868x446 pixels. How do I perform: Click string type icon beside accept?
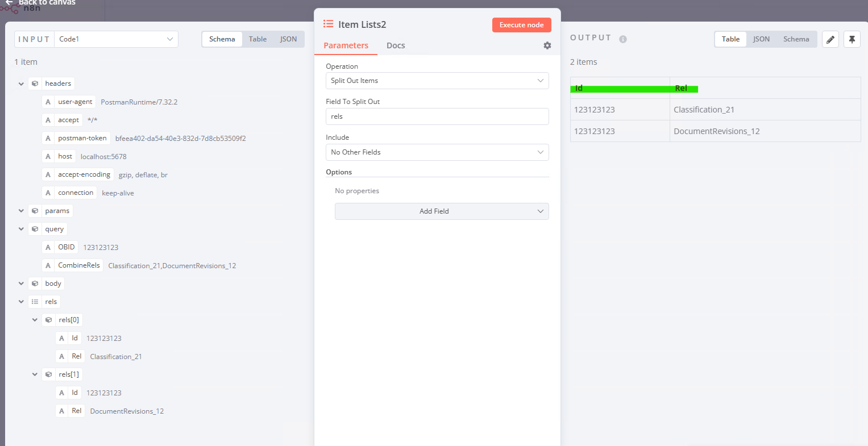point(48,120)
